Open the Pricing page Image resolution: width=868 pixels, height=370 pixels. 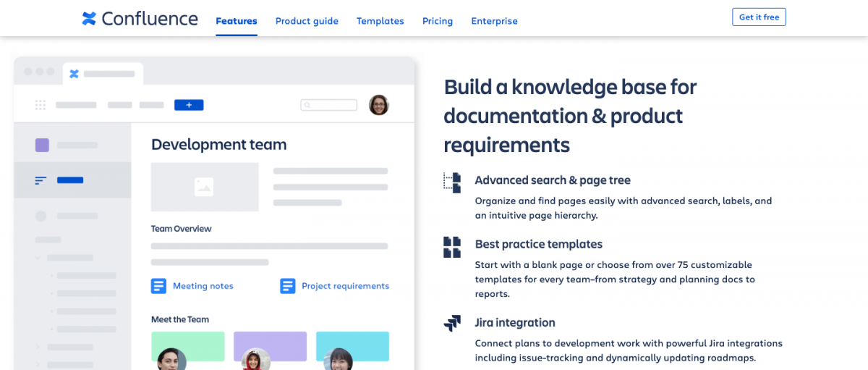click(438, 21)
